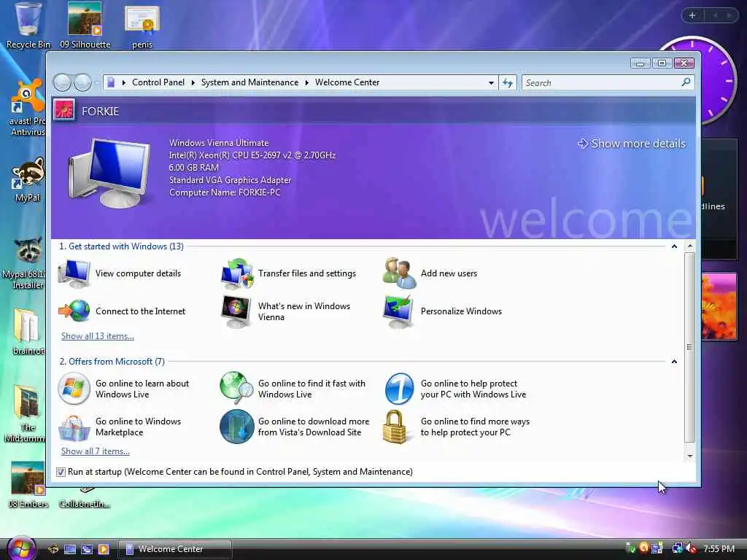Select the avast! Antivirus desktop shortcut
Image resolution: width=747 pixels, height=560 pixels.
(28, 108)
